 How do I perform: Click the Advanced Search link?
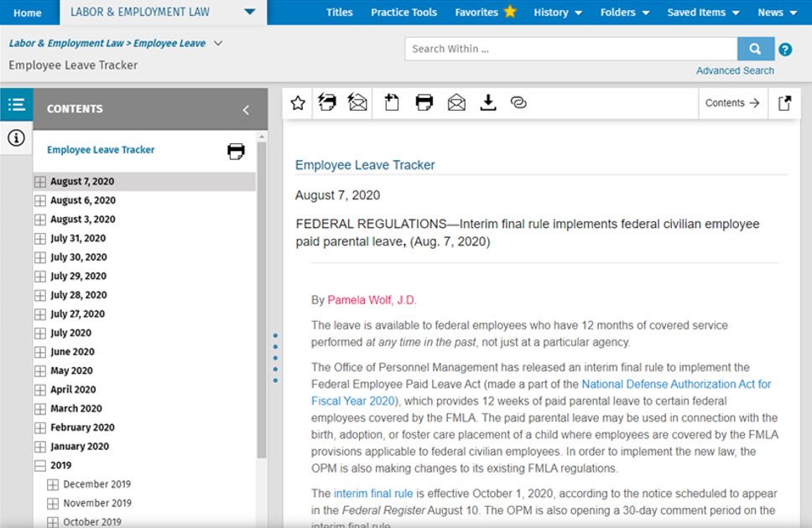point(735,71)
